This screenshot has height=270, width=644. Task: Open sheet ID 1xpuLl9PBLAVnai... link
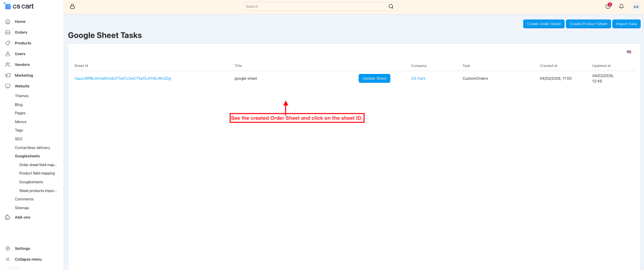pos(122,78)
